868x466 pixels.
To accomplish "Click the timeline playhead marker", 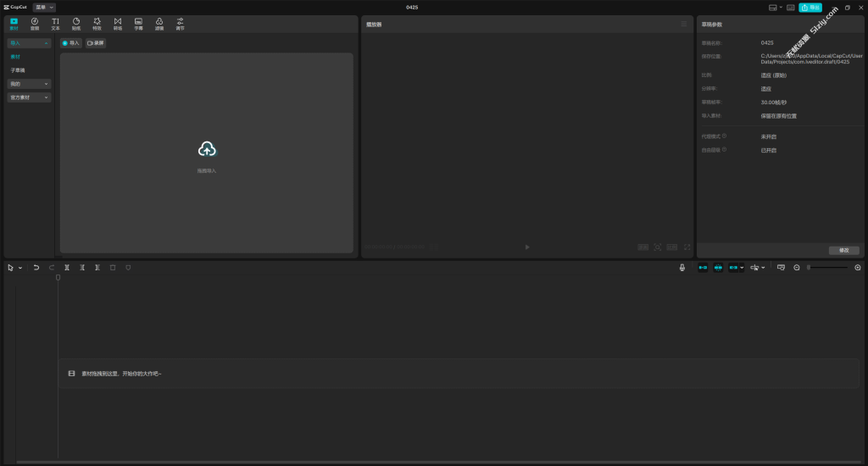I will [x=58, y=278].
